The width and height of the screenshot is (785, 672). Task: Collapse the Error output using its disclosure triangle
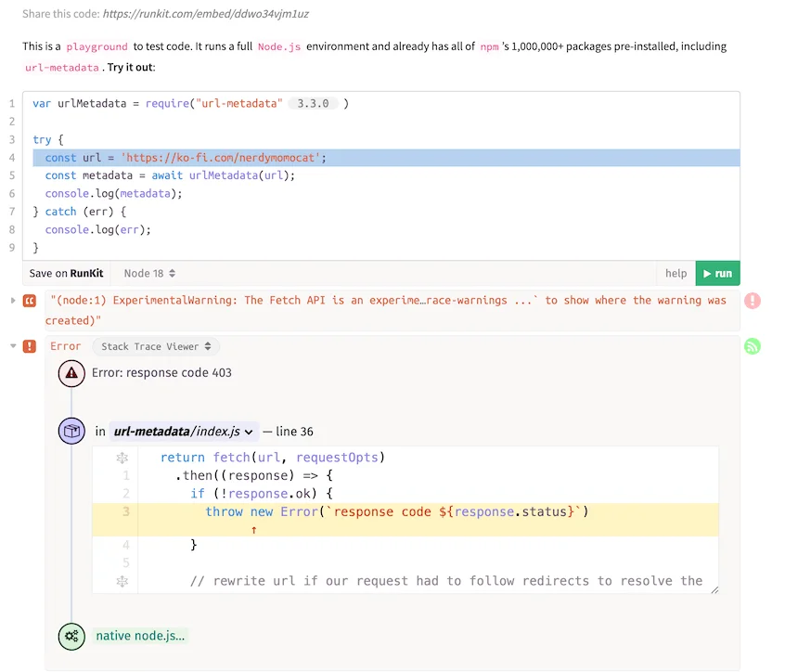pos(12,346)
